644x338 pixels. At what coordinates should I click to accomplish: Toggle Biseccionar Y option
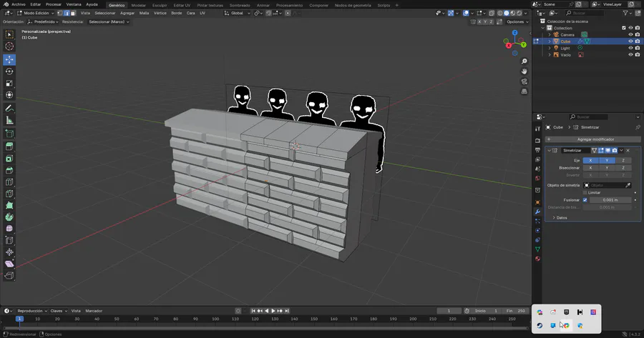pyautogui.click(x=607, y=168)
